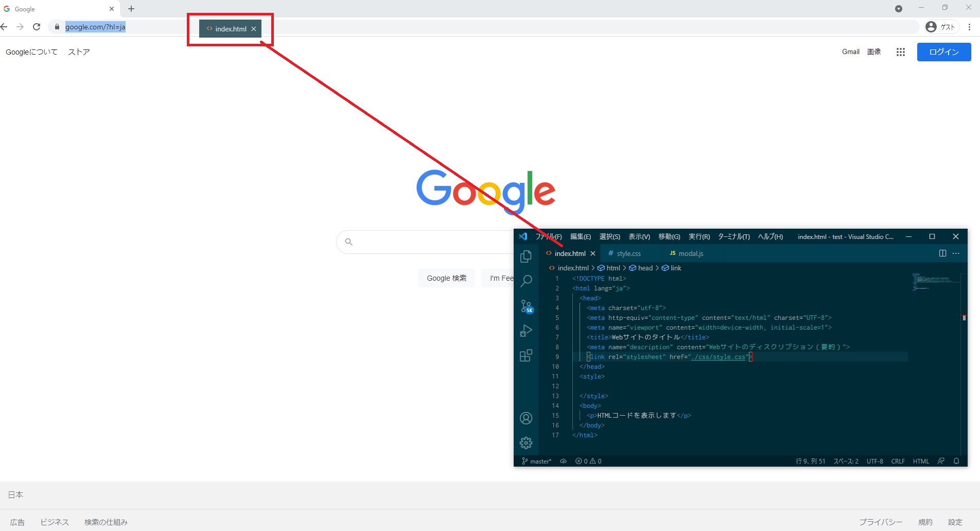This screenshot has height=531, width=980.
Task: Open the Accounts menu in VS Code
Action: pos(526,418)
